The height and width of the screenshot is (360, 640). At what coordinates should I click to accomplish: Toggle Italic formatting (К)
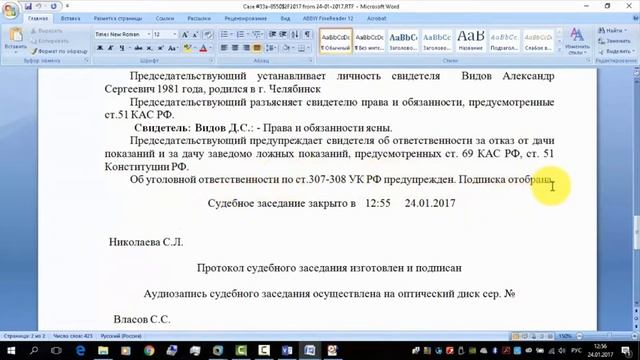[111, 48]
